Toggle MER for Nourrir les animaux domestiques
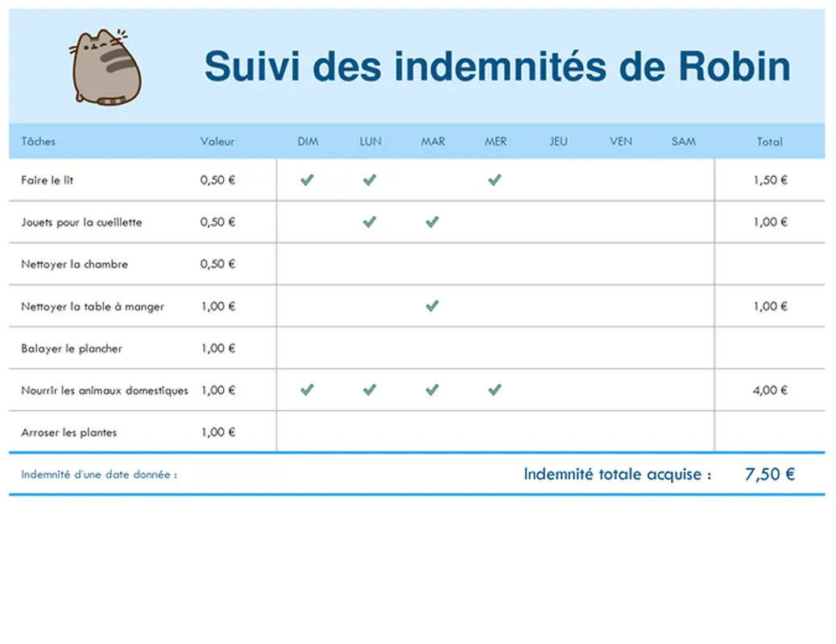The width and height of the screenshot is (836, 644). [x=495, y=390]
